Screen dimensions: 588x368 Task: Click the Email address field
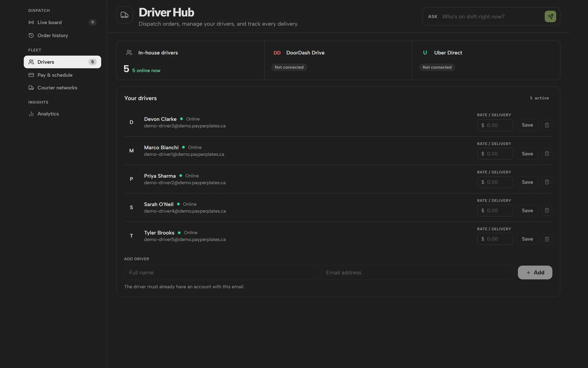(x=417, y=273)
